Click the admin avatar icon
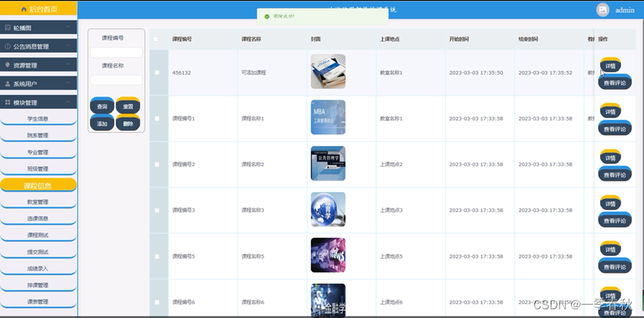The height and width of the screenshot is (318, 644). tap(602, 10)
